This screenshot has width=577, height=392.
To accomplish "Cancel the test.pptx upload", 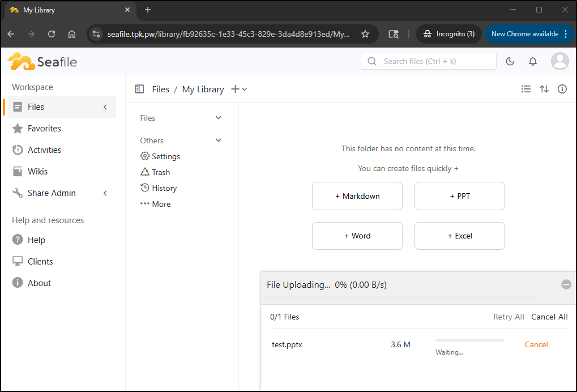I will click(536, 344).
